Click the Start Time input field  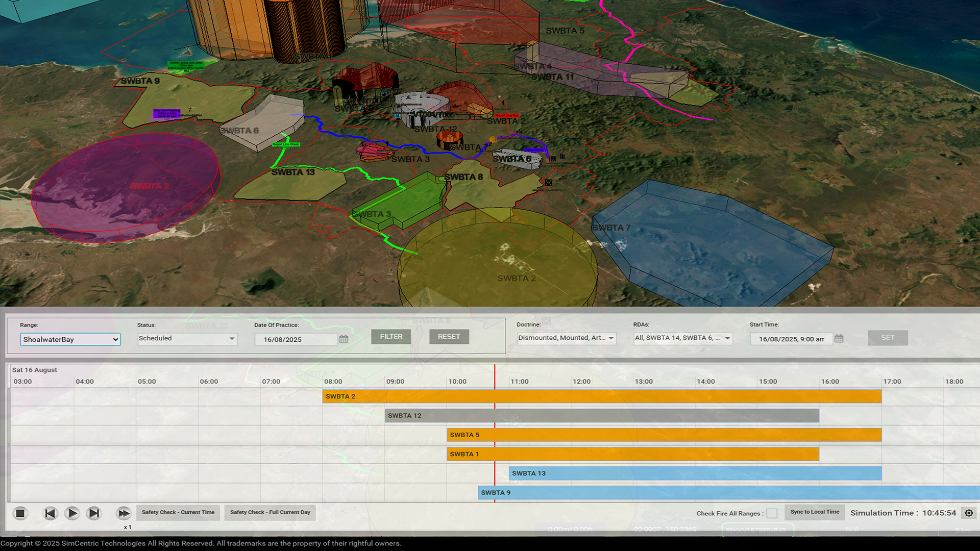pos(791,339)
